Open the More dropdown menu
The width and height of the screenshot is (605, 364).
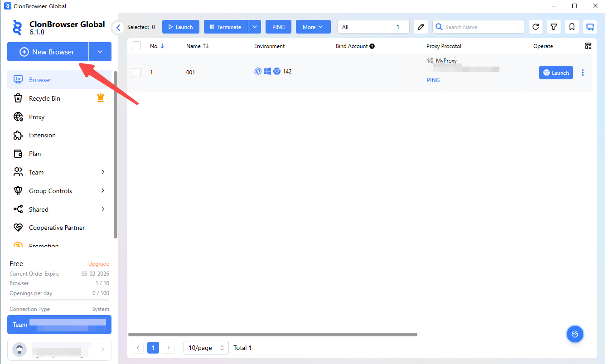coord(313,27)
